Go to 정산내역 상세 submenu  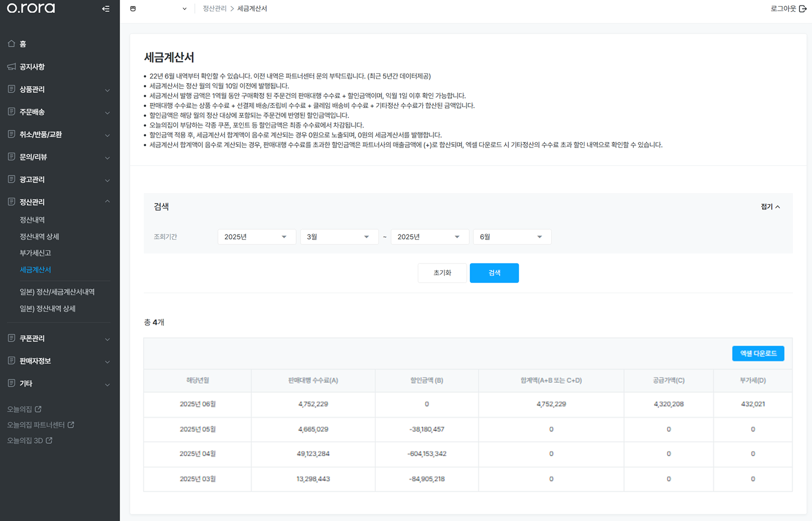tap(40, 236)
